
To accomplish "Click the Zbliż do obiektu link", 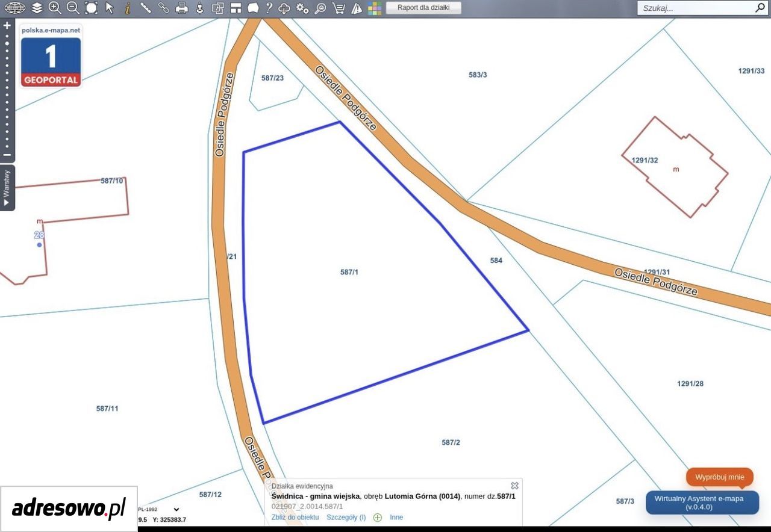I will pos(295,518).
